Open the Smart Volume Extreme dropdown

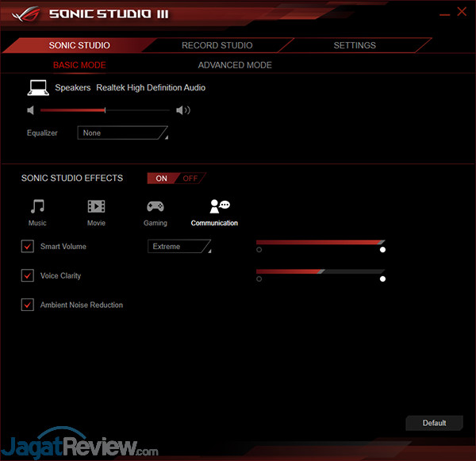point(179,246)
